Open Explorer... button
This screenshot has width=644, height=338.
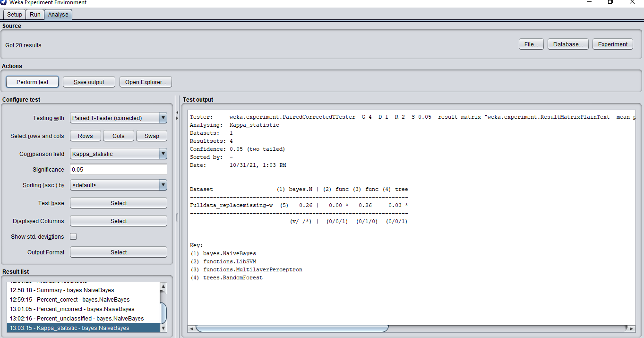tap(146, 82)
